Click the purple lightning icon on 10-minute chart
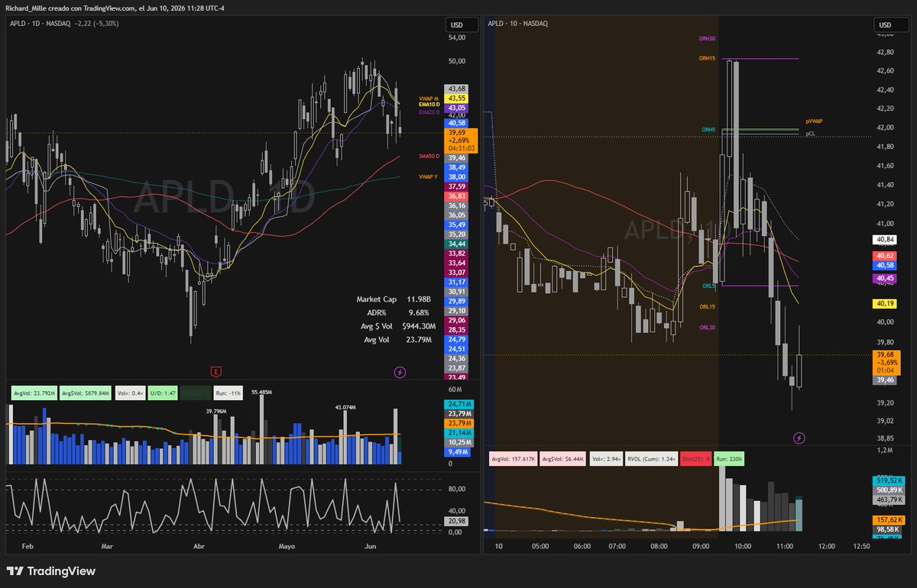 [x=799, y=438]
